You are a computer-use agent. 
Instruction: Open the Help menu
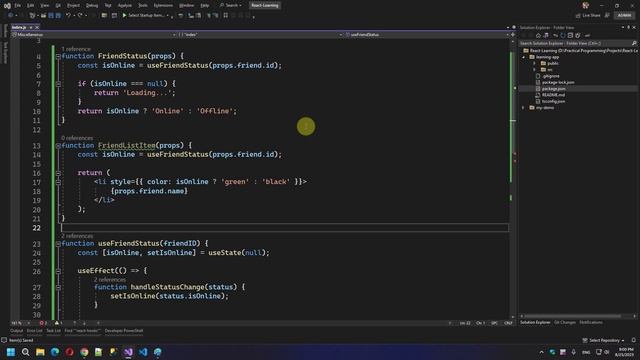click(205, 5)
